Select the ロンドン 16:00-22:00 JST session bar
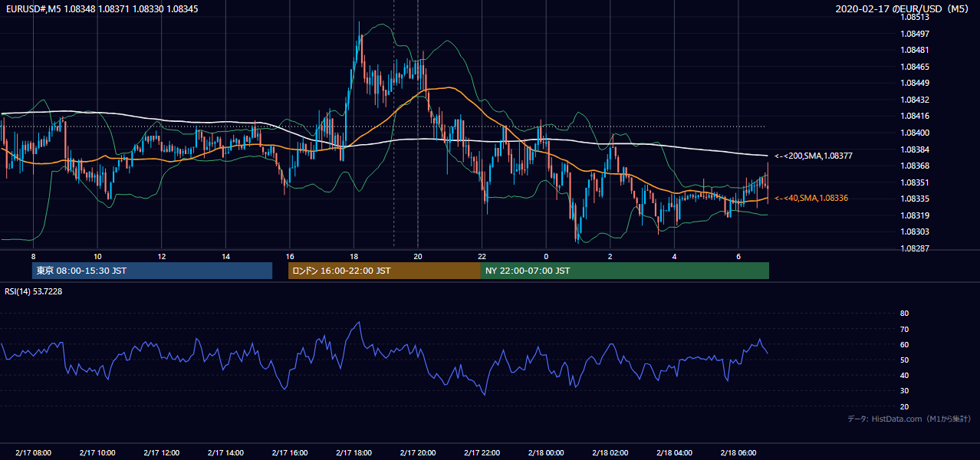Viewport: 980px width, 460px height. click(384, 271)
